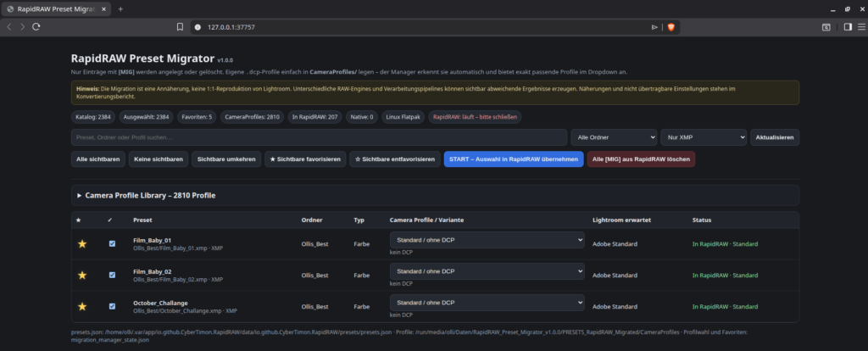
Task: Click October_Challange preset name
Action: (x=160, y=304)
